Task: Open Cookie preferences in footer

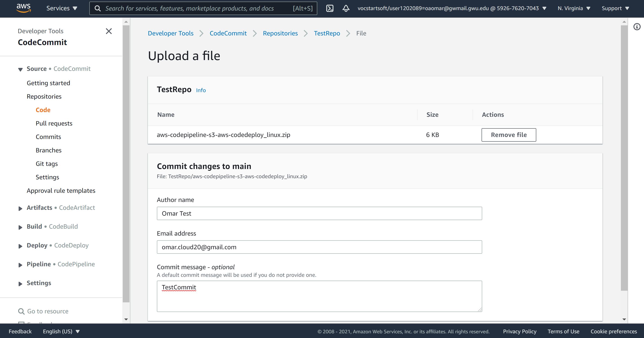Action: point(613,331)
